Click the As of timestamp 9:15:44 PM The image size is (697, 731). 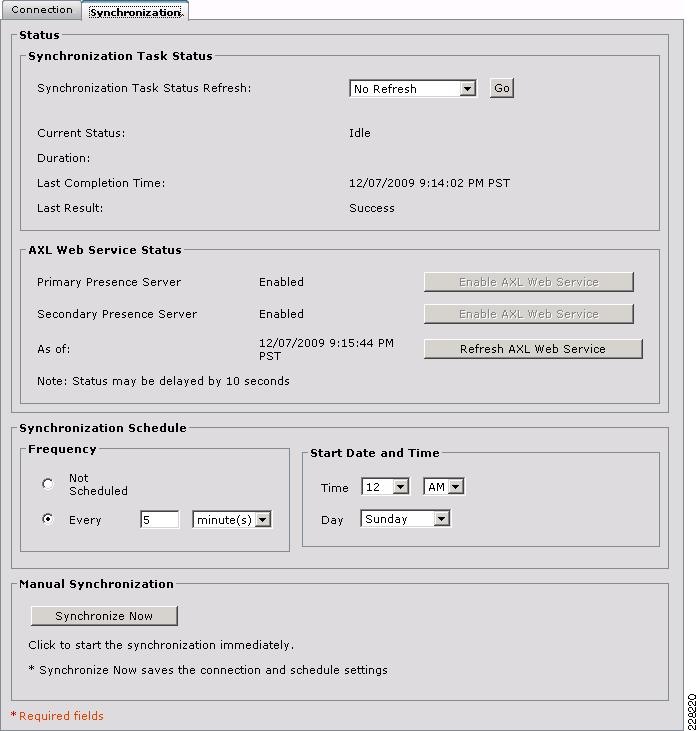click(x=326, y=350)
